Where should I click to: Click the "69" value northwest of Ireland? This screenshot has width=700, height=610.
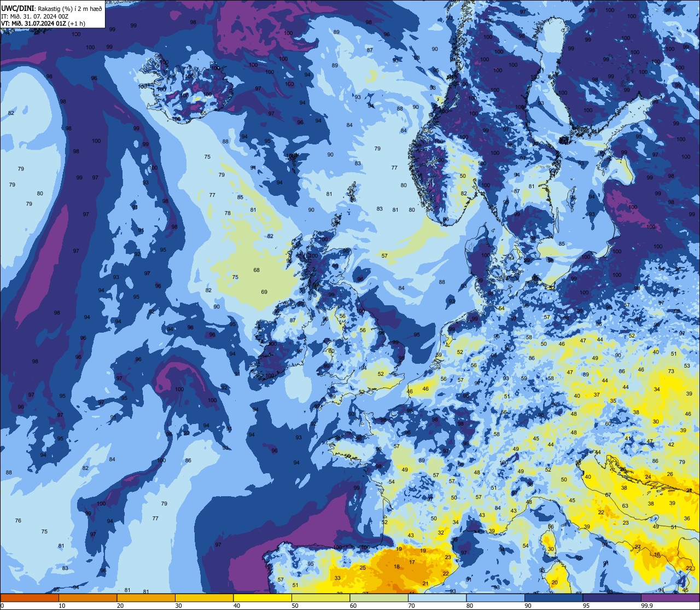click(x=264, y=292)
